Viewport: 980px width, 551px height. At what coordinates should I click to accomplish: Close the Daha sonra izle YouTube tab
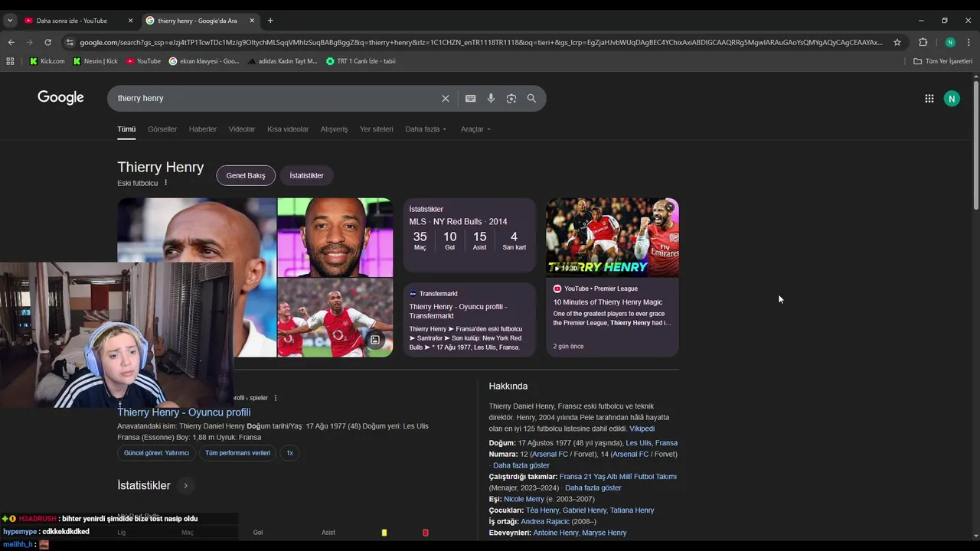coord(130,21)
